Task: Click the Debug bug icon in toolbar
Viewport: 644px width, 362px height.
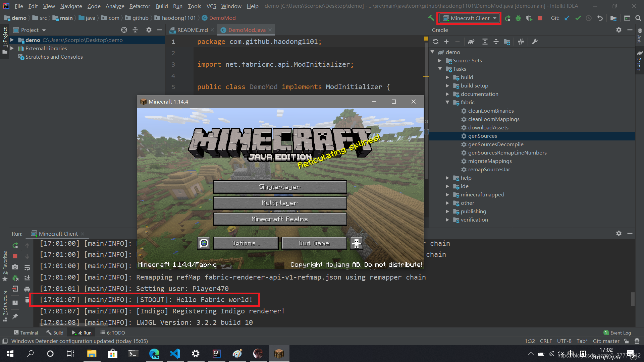Action: (518, 18)
